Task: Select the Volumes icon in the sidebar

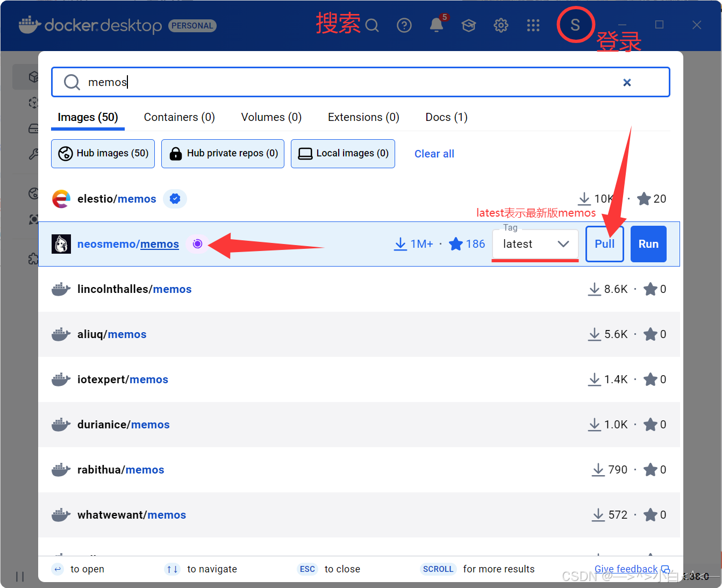Action: point(33,128)
